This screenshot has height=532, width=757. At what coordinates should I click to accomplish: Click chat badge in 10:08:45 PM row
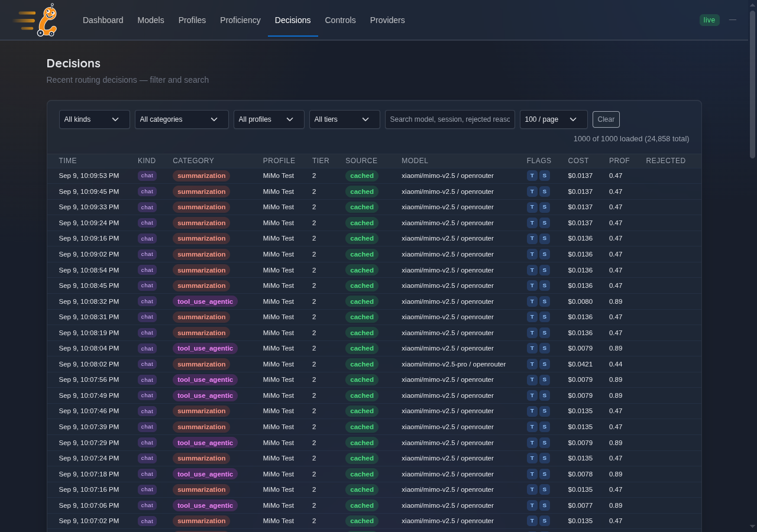coord(147,286)
